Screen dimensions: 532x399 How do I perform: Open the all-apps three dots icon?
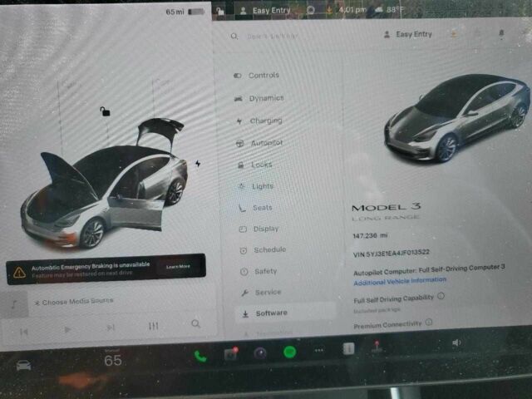point(319,351)
